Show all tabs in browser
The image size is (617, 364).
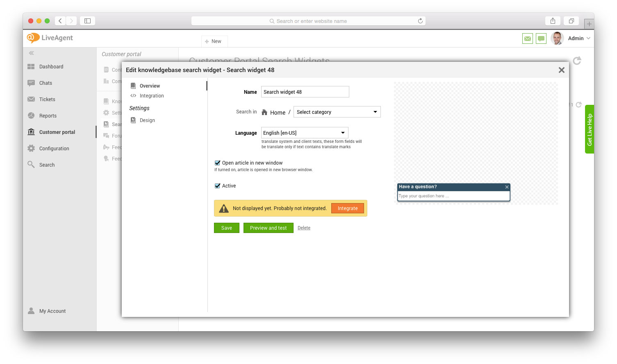click(571, 21)
